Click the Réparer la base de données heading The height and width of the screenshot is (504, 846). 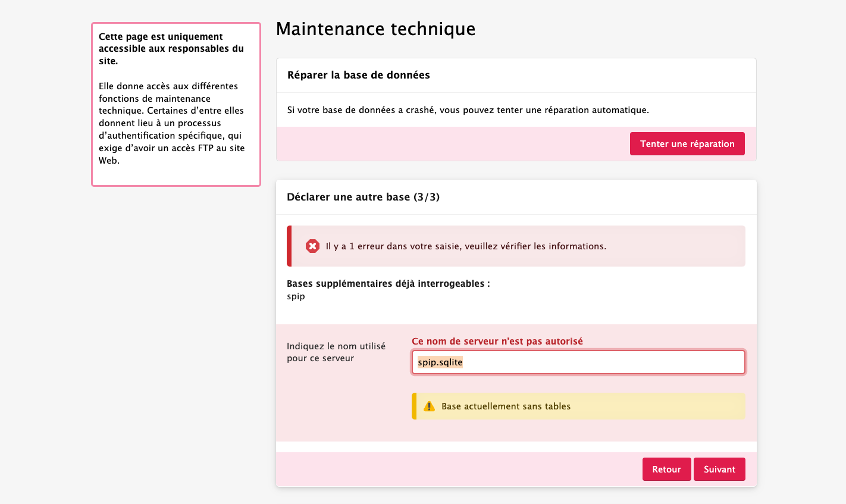[359, 75]
